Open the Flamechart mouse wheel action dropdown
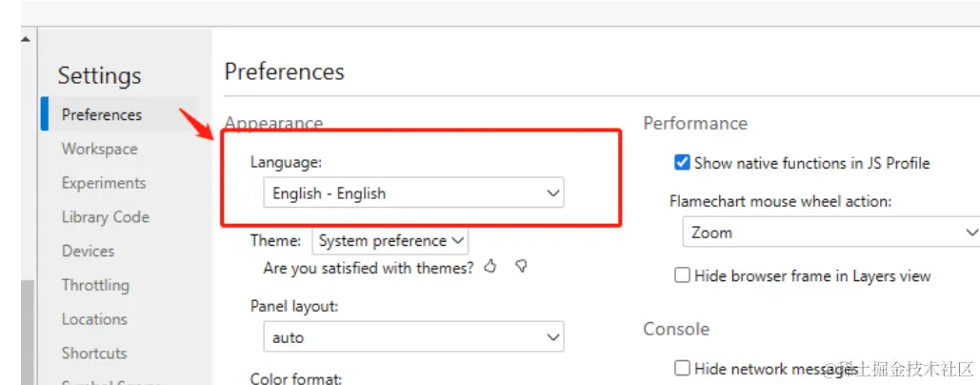This screenshot has height=385, width=980. pos(830,233)
